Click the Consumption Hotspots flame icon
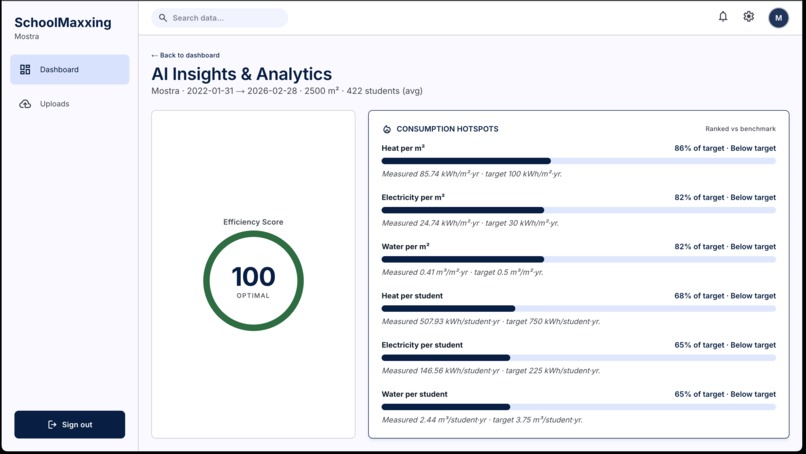Screen dimensions: 806x454 pos(387,129)
